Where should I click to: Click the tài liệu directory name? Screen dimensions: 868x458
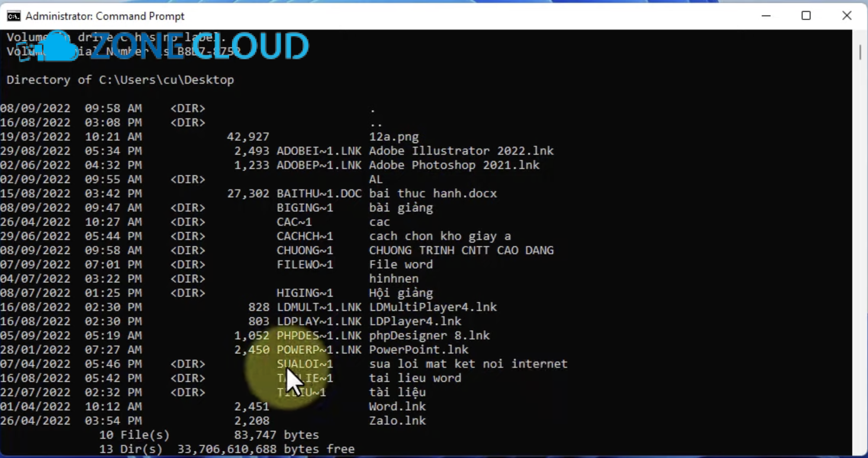(397, 392)
